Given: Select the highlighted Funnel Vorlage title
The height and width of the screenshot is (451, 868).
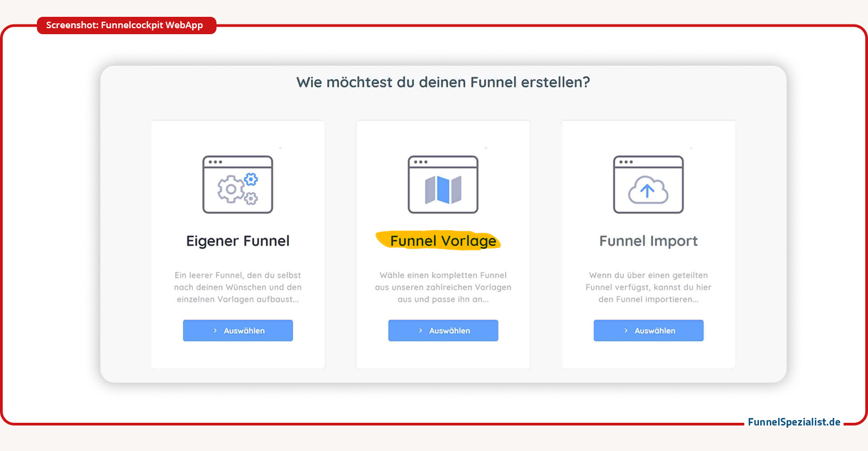Looking at the screenshot, I should [x=443, y=241].
